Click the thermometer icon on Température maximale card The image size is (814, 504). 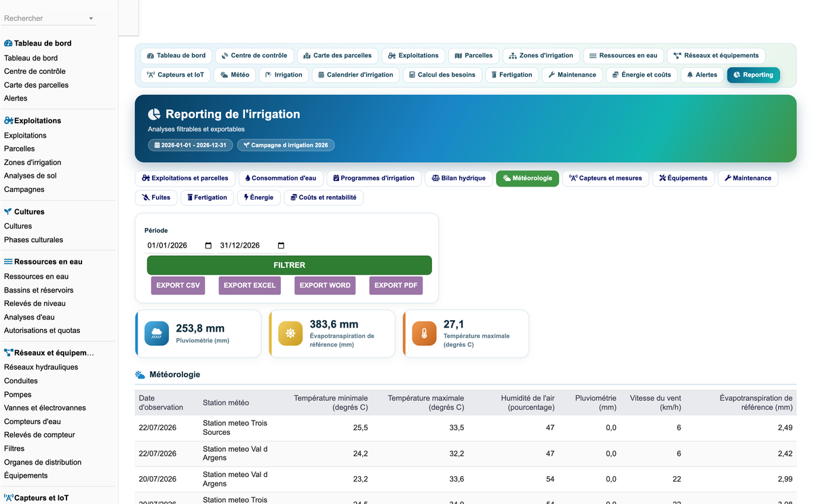pos(424,333)
